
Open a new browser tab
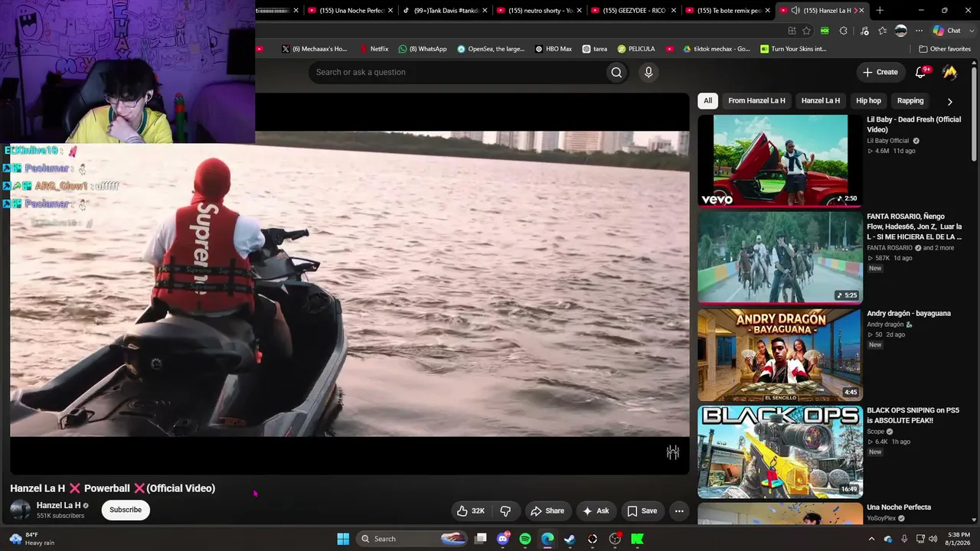point(880,11)
